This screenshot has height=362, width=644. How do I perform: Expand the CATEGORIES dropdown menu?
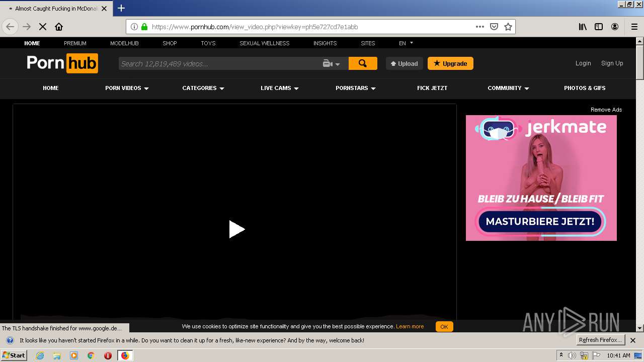click(203, 88)
